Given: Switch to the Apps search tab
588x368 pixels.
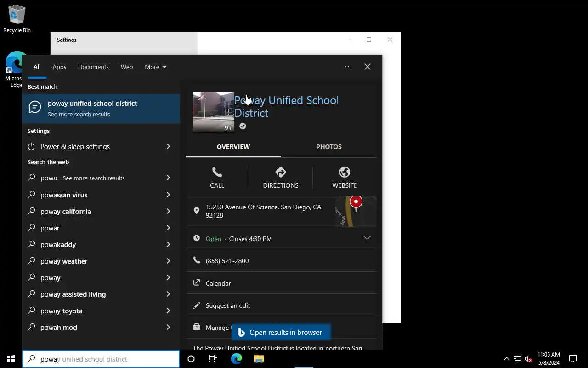Looking at the screenshot, I should [59, 67].
